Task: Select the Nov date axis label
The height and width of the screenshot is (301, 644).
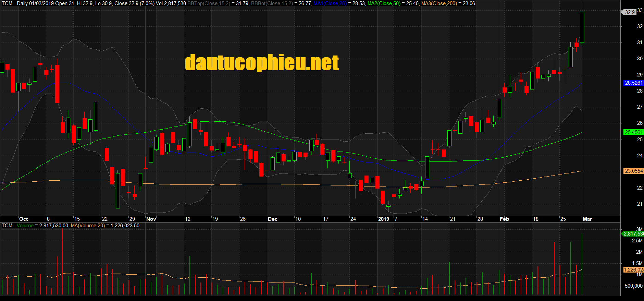Action: (x=151, y=219)
